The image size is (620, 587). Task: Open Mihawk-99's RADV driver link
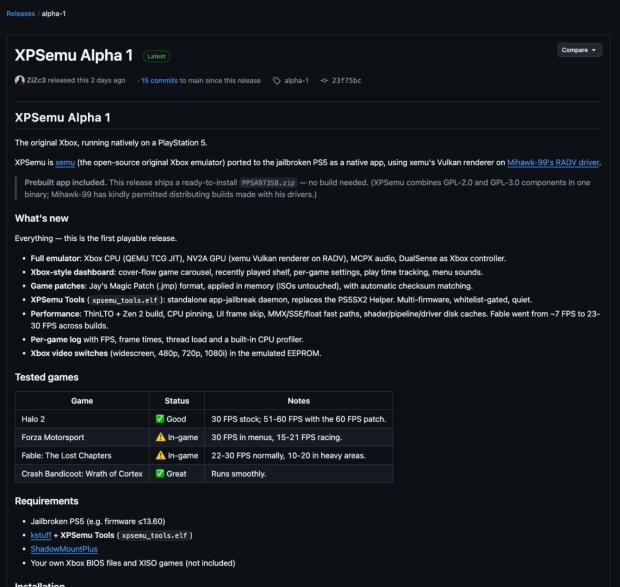click(553, 162)
